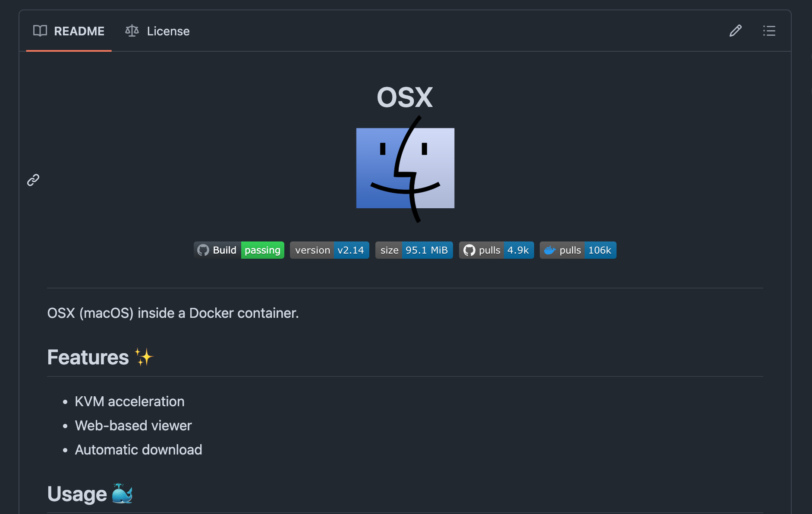Click the link anchor icon beside the logo
This screenshot has width=812, height=514.
[33, 180]
